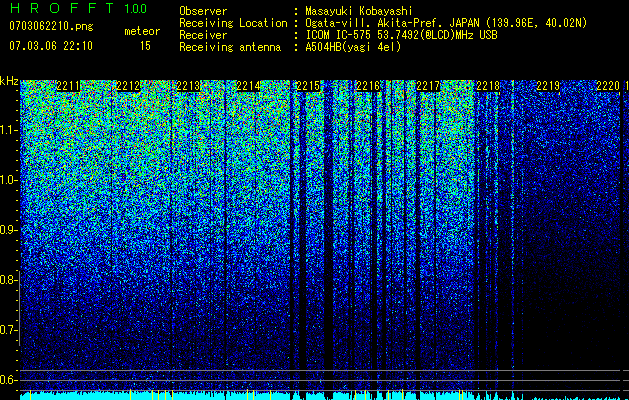629x400 pixels.
Task: Click the file name 0703062210.png
Action: pos(51,26)
